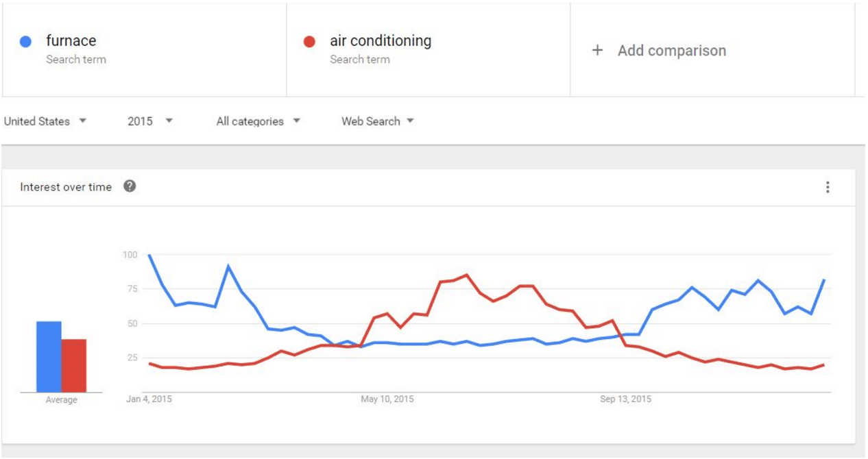Click the Jan 4, 2015 axis label

(x=149, y=399)
